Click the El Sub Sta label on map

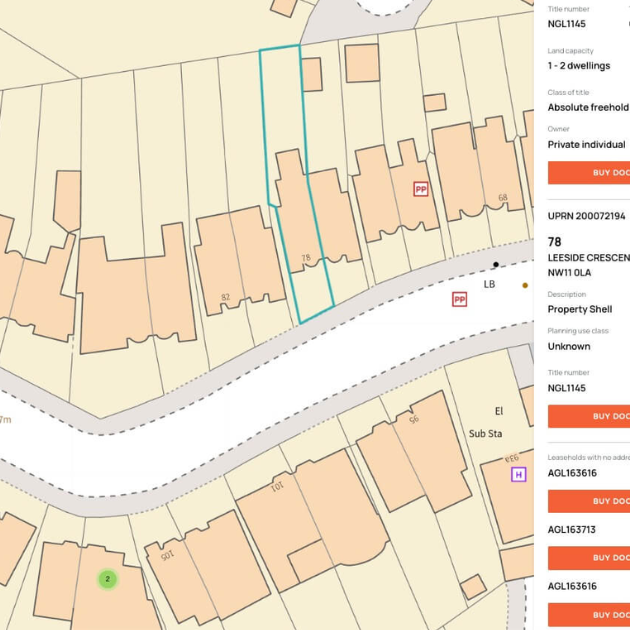[490, 423]
